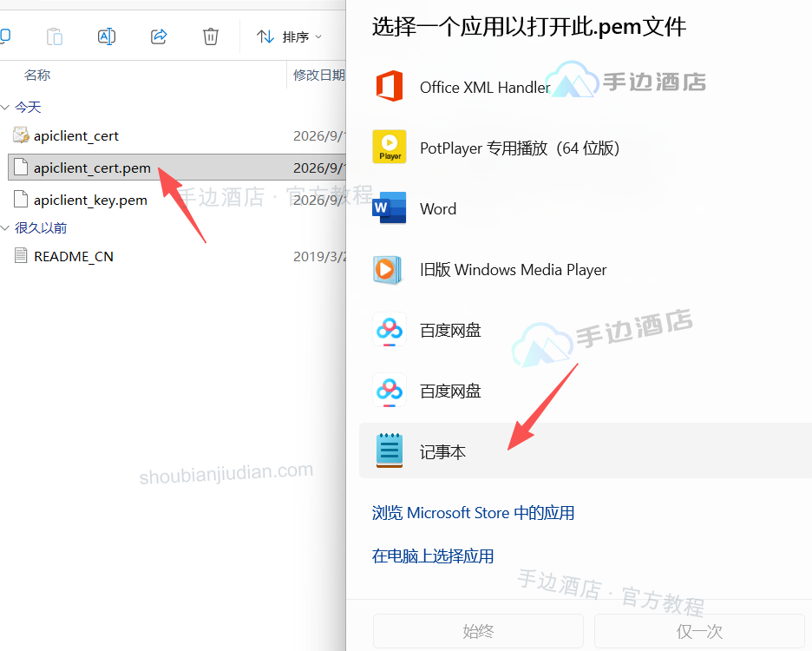Click the 始终 button
812x651 pixels.
[479, 631]
